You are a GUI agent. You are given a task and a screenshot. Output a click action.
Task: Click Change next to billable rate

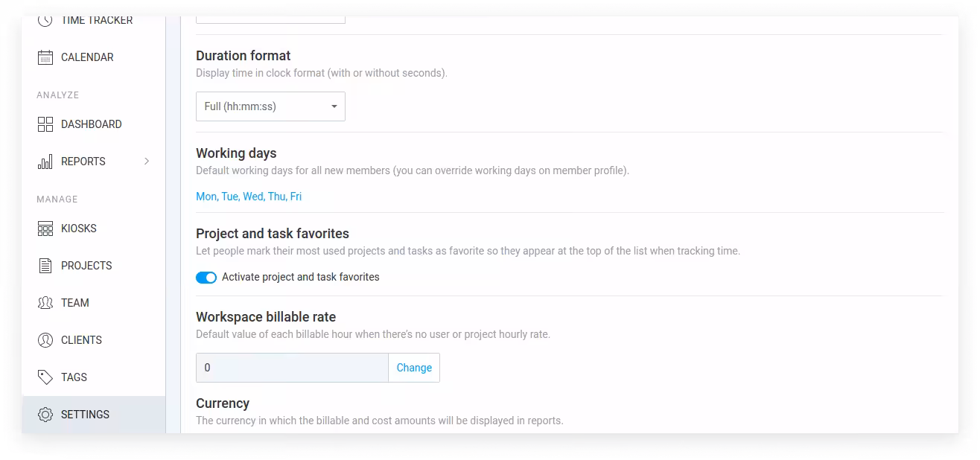point(414,368)
